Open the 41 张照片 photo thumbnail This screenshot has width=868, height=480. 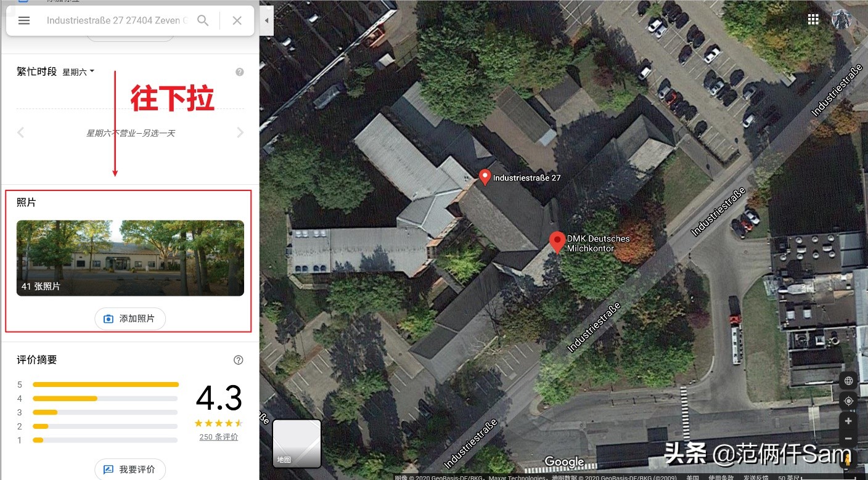(x=130, y=258)
